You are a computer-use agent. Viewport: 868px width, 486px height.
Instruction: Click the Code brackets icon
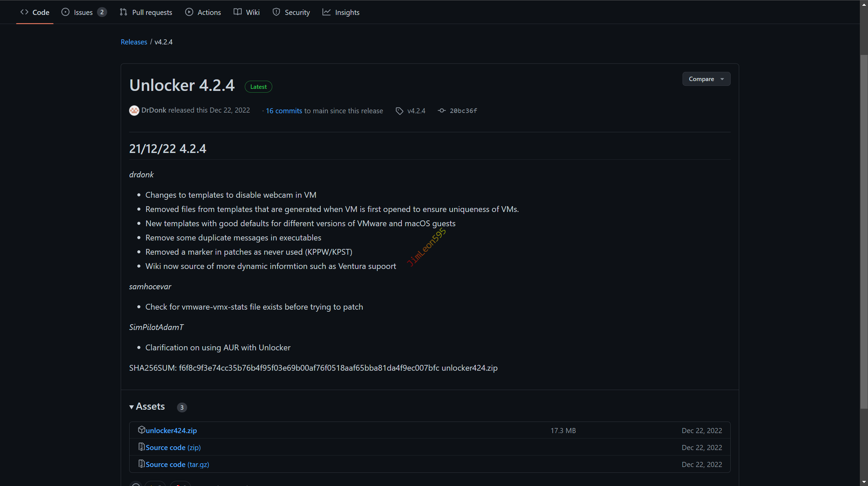24,12
